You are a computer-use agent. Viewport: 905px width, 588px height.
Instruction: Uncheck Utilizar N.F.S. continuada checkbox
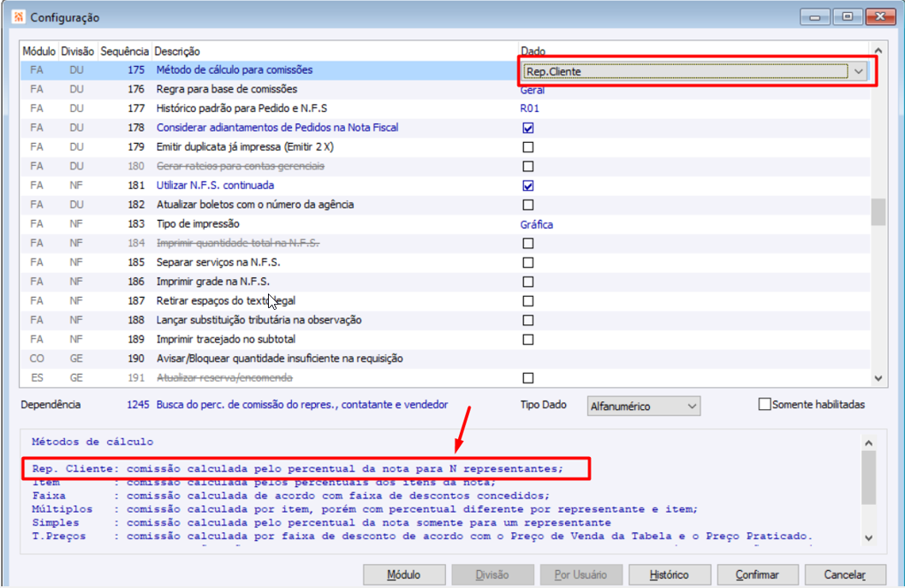point(527,185)
